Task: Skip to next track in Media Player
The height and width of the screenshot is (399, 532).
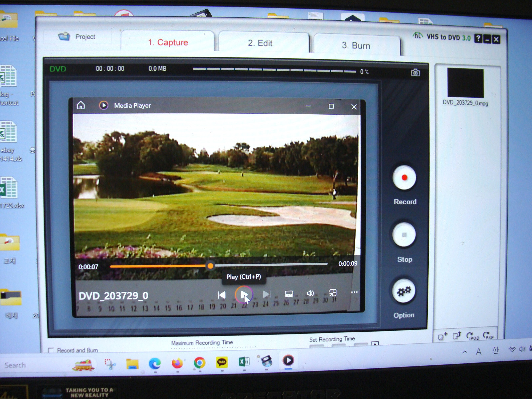Action: [x=267, y=294]
